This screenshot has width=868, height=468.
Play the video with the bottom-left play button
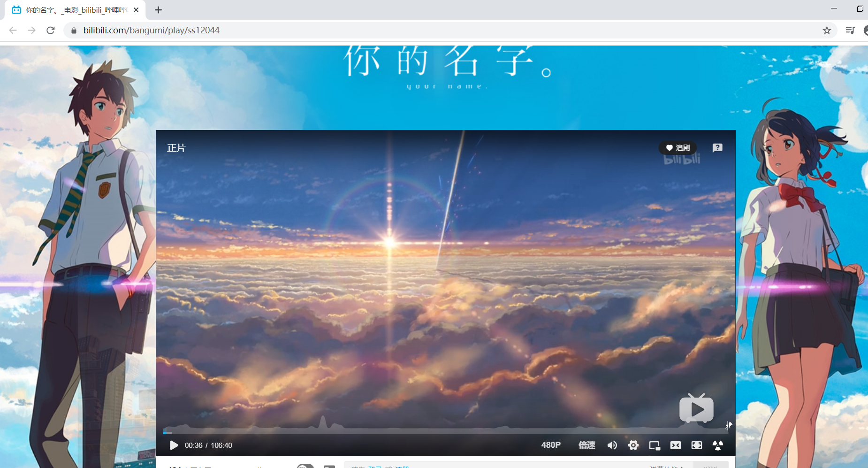[174, 445]
